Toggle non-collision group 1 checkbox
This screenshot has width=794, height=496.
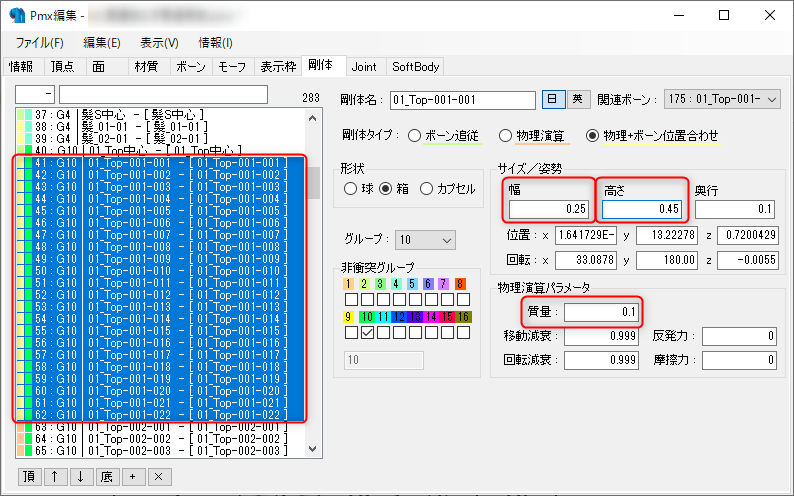(351, 299)
